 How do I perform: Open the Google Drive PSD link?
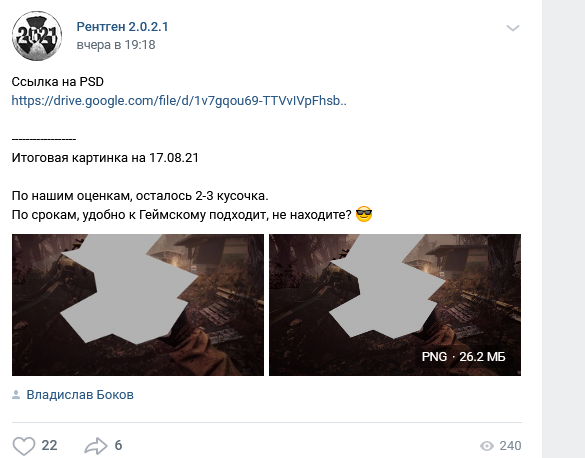coord(179,101)
